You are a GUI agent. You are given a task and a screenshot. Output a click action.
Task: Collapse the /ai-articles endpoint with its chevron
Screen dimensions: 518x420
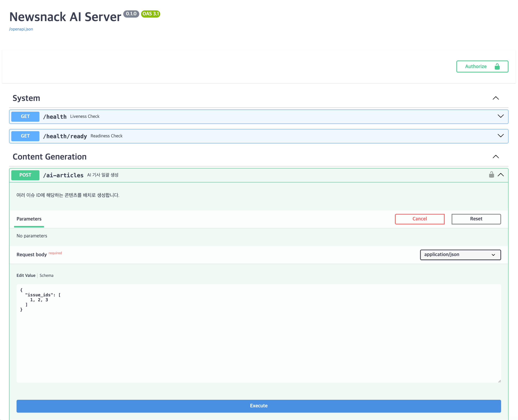point(500,175)
